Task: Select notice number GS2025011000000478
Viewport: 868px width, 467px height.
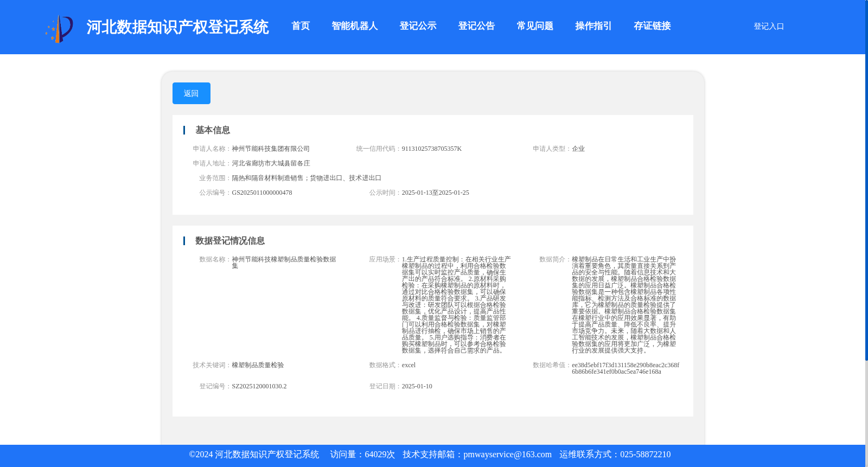Action: (262, 193)
